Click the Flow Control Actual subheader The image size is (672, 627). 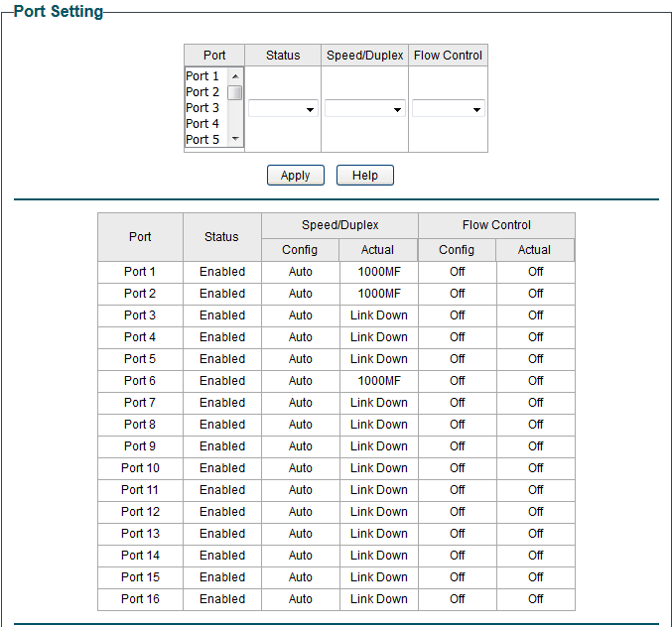(x=534, y=250)
